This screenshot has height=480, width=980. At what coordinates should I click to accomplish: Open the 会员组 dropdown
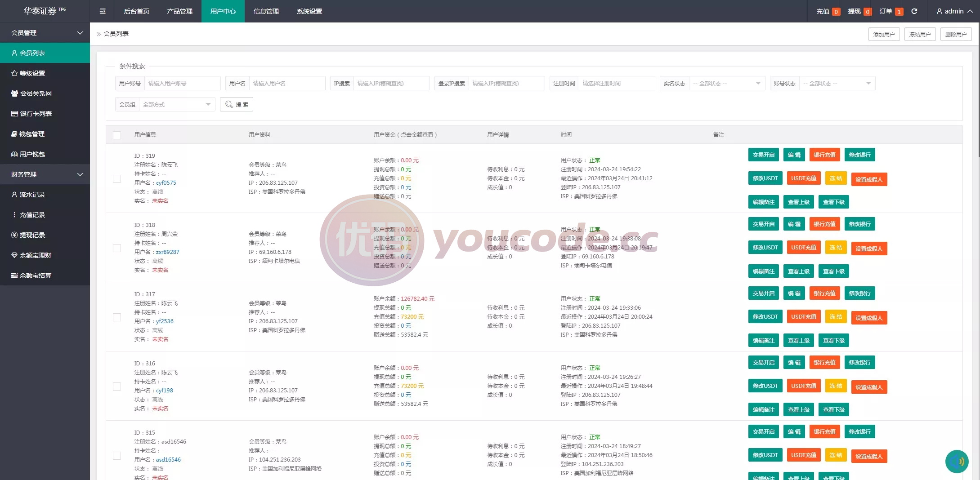(177, 104)
